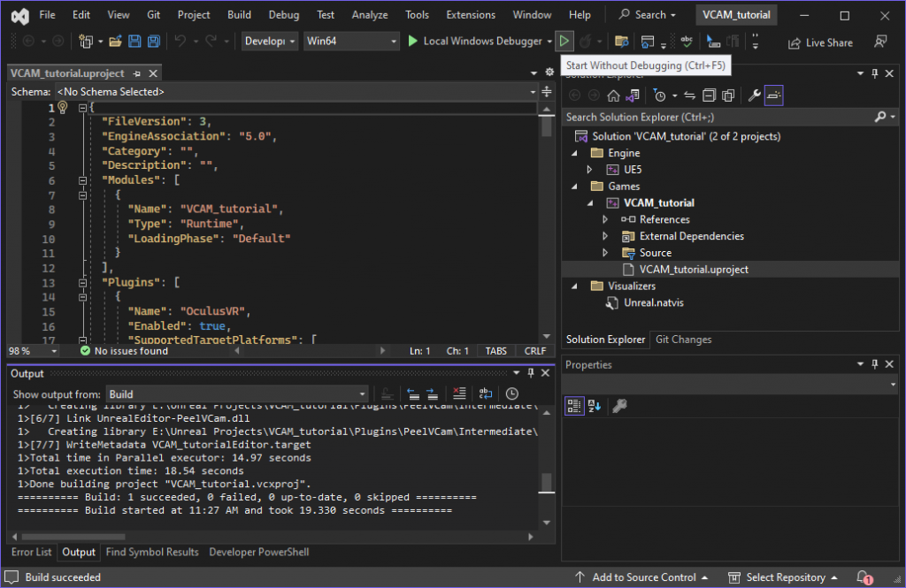Collapse all nodes in Solution Explorer
This screenshot has width=906, height=588.
[x=709, y=95]
